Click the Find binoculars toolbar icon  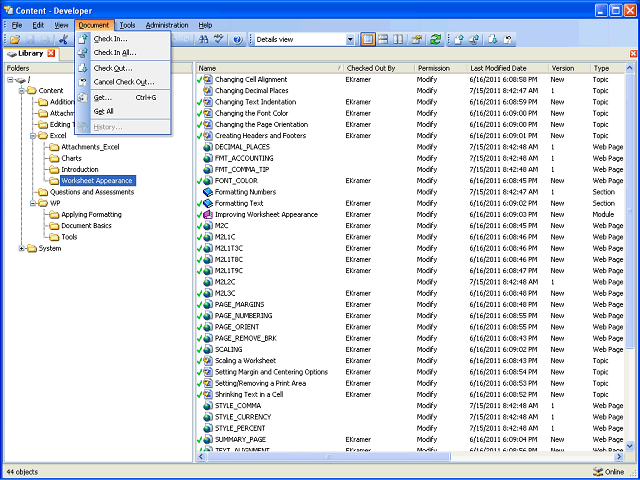(203, 40)
